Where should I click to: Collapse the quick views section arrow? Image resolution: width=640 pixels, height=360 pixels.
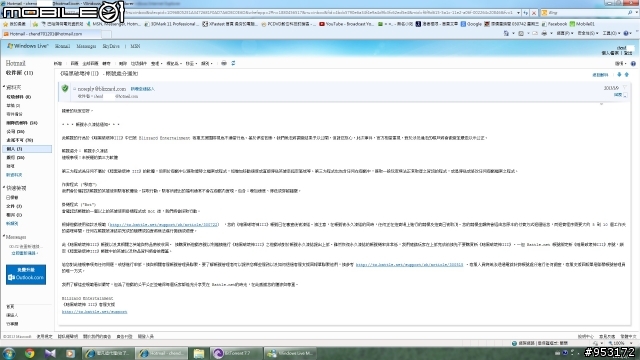(x=4, y=188)
